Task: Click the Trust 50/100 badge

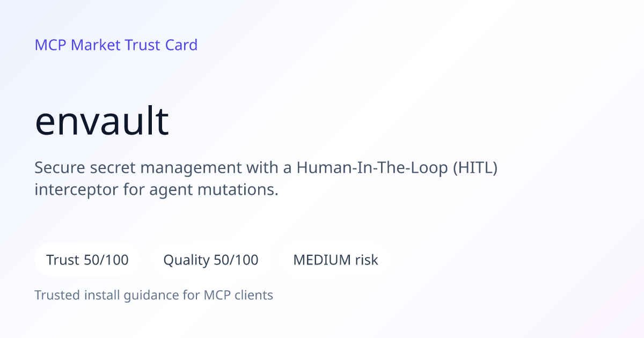Action: click(x=87, y=260)
